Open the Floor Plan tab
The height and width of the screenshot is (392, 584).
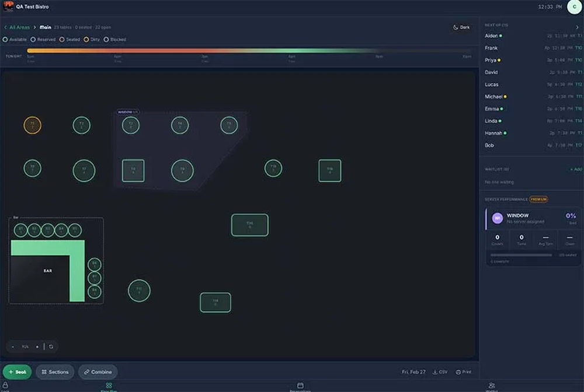click(109, 387)
